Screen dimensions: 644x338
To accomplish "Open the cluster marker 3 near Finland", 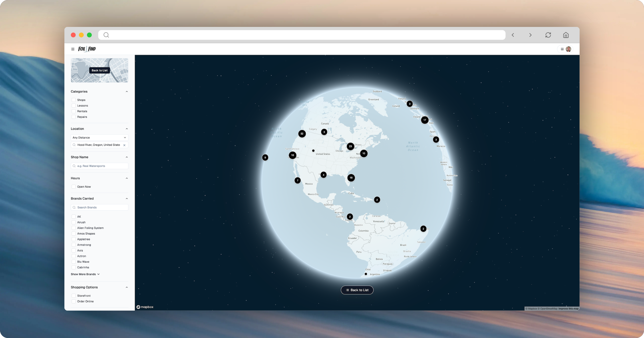I will pyautogui.click(x=410, y=104).
